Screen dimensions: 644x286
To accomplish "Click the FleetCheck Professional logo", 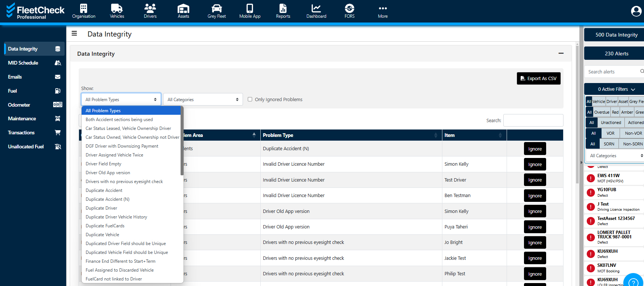I will point(35,11).
